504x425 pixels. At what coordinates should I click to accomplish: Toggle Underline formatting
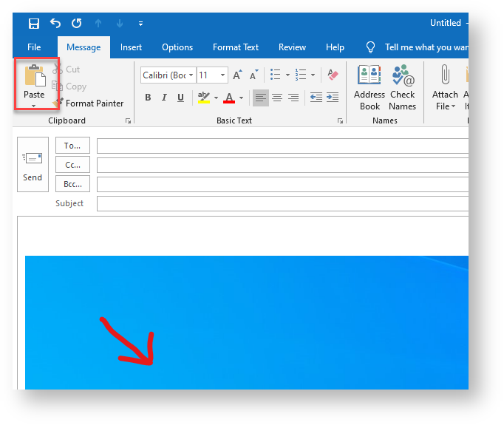click(178, 98)
